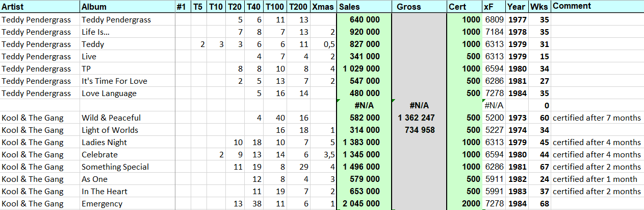
Task: Click the Xmas column header
Action: pyautogui.click(x=323, y=7)
